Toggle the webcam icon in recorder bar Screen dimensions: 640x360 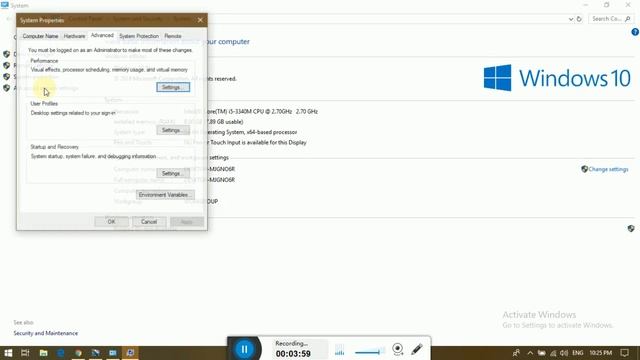[x=398, y=349]
